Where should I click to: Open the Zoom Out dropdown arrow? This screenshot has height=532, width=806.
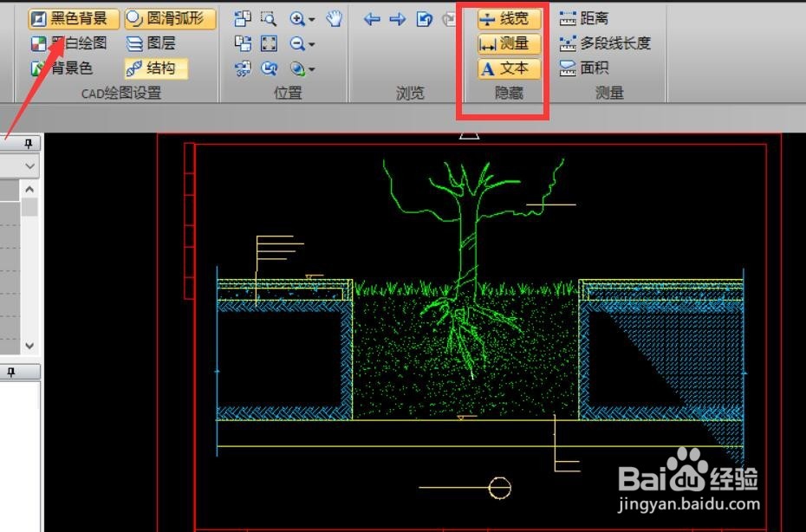click(x=312, y=45)
